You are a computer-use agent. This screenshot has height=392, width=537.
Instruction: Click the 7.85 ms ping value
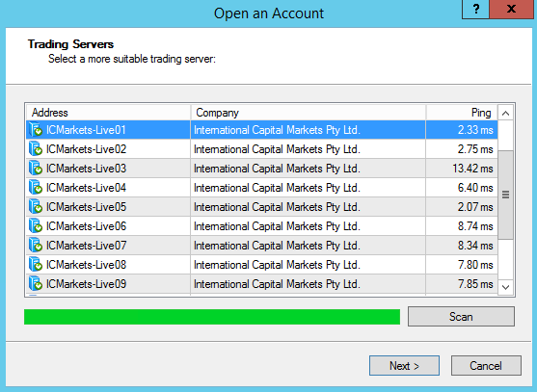(x=475, y=284)
